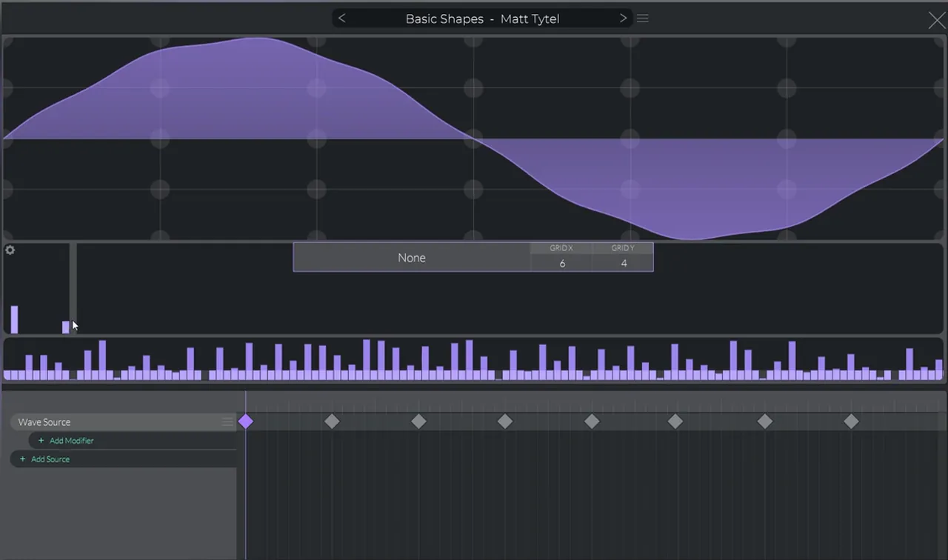Close the wavetable editor
948x560 pixels.
pos(936,20)
